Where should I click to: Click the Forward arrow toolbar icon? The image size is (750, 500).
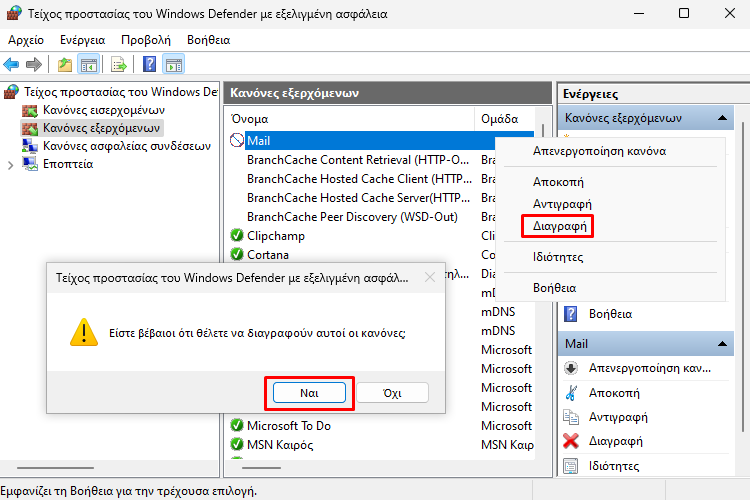coord(34,64)
